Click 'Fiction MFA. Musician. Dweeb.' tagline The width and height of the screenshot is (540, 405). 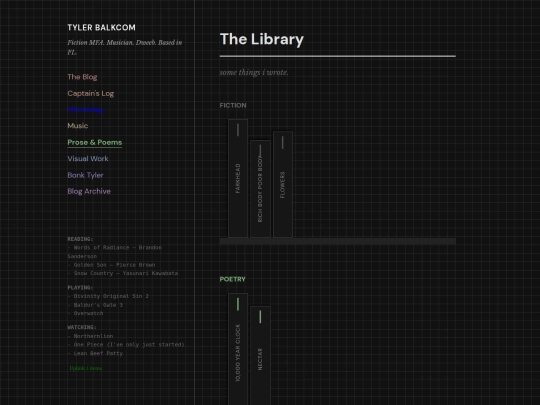tap(125, 47)
